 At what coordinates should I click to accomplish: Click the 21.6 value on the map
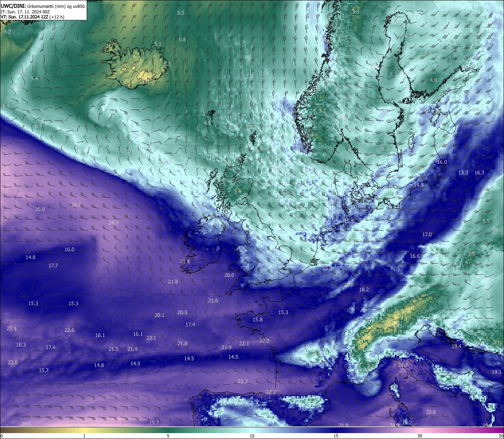[213, 300]
